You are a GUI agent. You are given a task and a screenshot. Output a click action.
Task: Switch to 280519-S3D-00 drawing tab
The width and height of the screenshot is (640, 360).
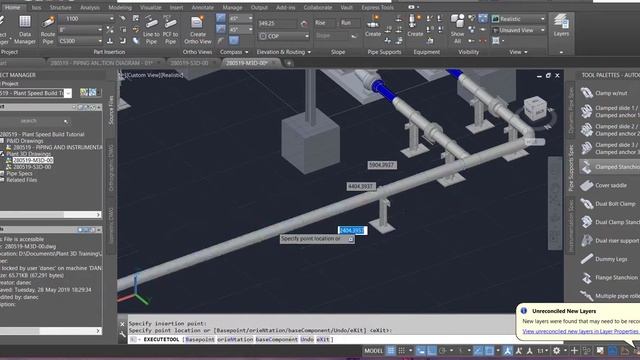189,63
